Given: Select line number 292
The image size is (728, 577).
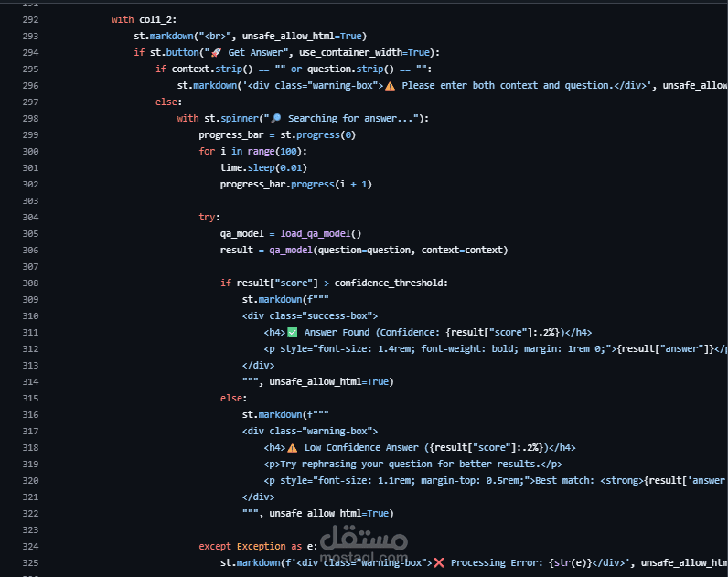Looking at the screenshot, I should pos(31,19).
